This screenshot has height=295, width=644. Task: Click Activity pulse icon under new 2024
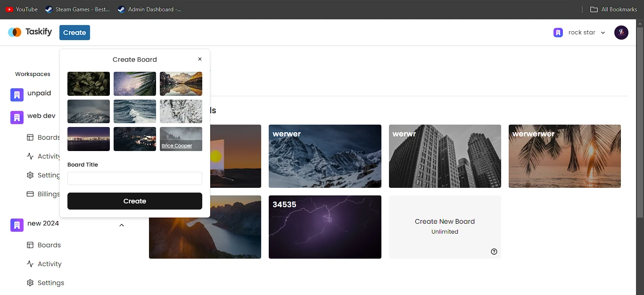30,264
